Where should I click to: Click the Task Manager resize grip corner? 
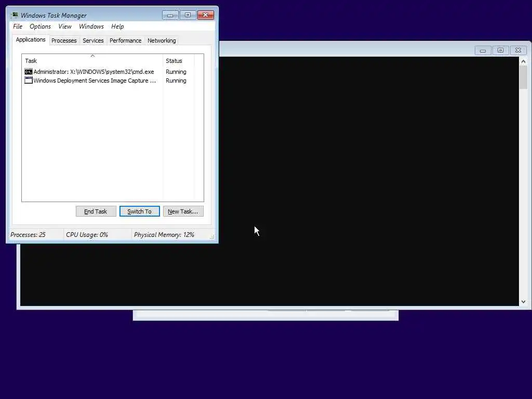[212, 237]
